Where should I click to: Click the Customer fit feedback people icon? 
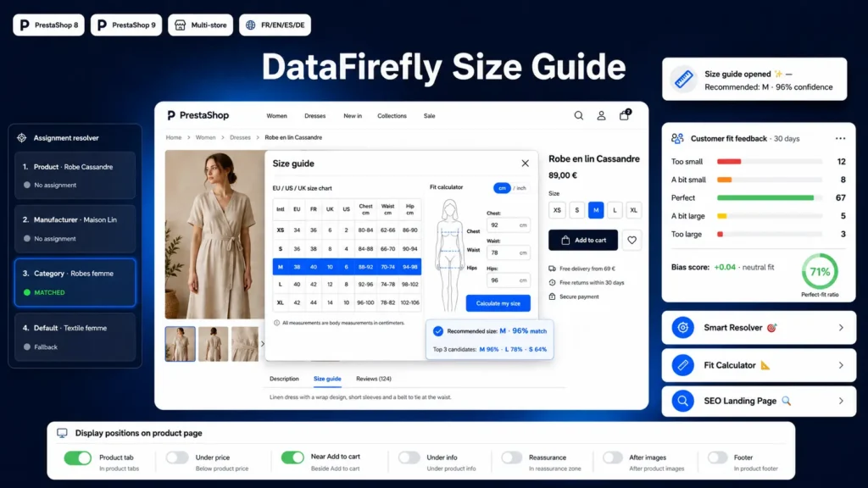point(677,138)
